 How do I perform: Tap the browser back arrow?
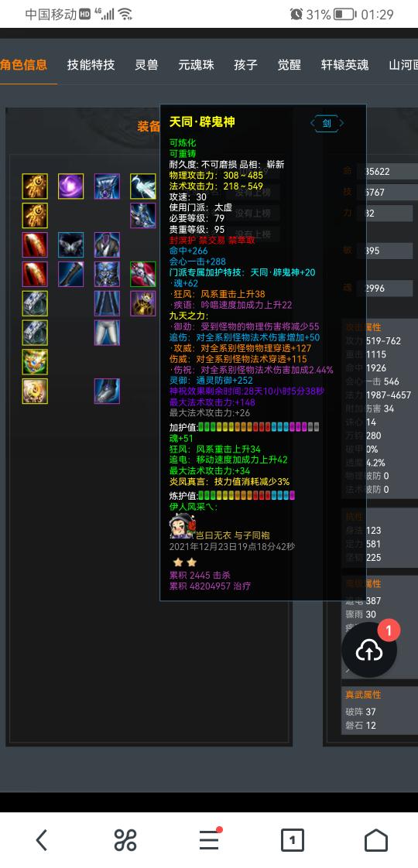point(42,840)
